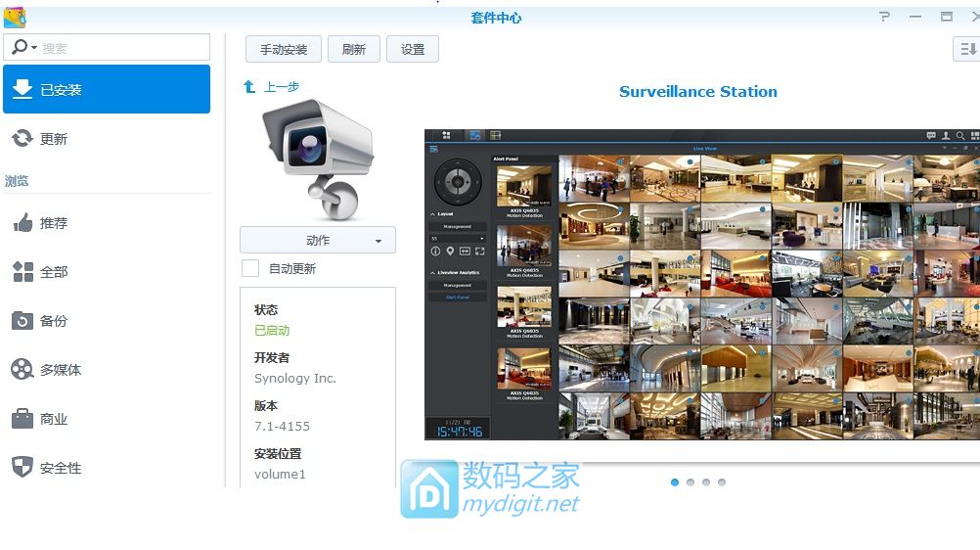Click the Refresh button
Screen dimensions: 980x550
pyautogui.click(x=354, y=50)
